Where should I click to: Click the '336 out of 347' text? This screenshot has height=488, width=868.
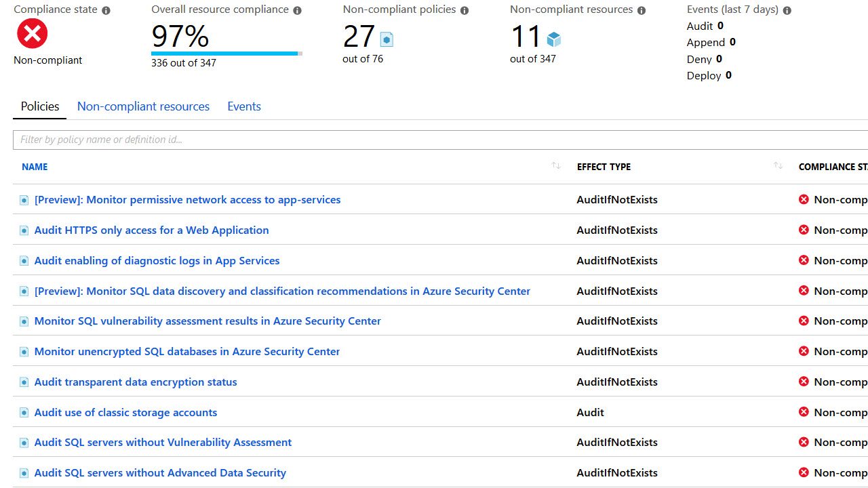click(184, 63)
